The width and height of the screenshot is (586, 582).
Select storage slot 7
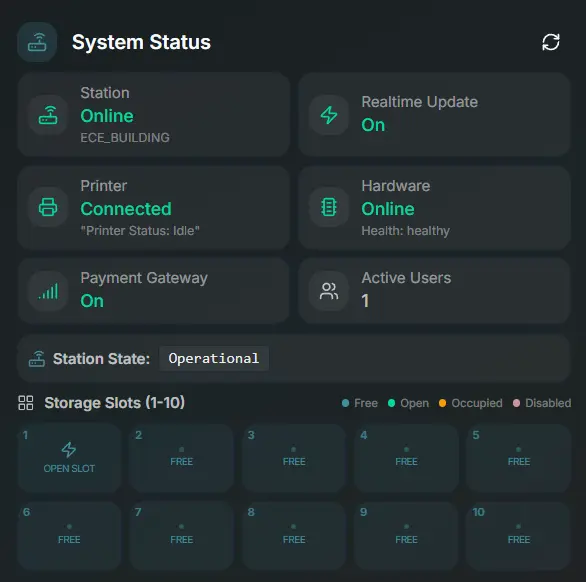[182, 536]
